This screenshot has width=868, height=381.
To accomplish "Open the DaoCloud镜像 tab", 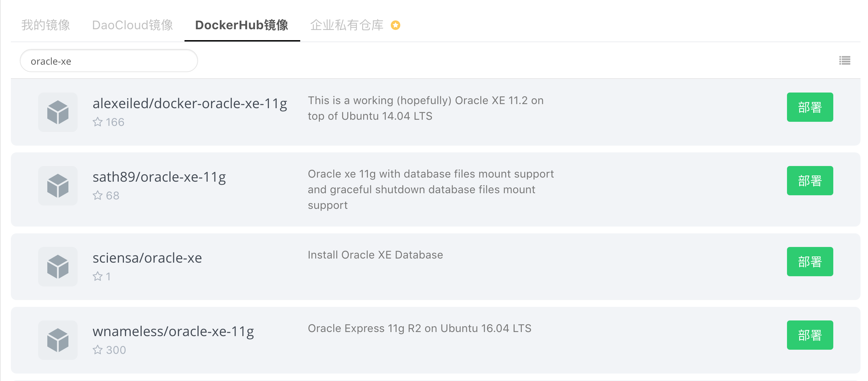I will click(132, 25).
